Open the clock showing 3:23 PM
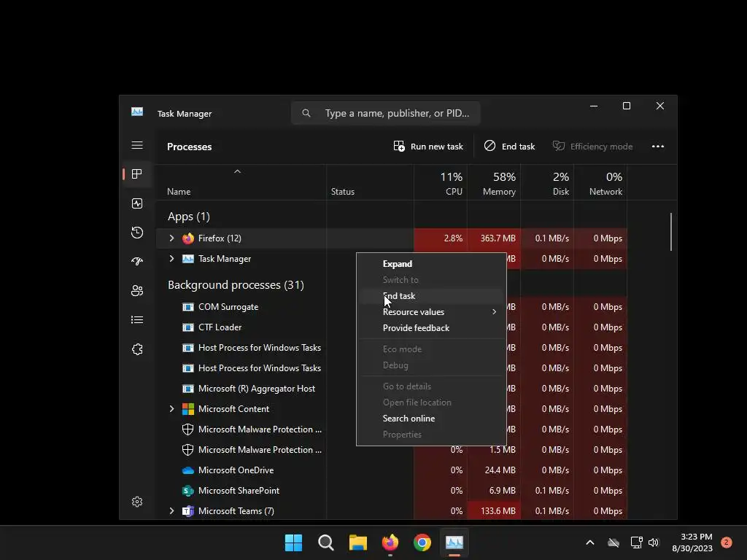The height and width of the screenshot is (560, 747). pyautogui.click(x=692, y=542)
